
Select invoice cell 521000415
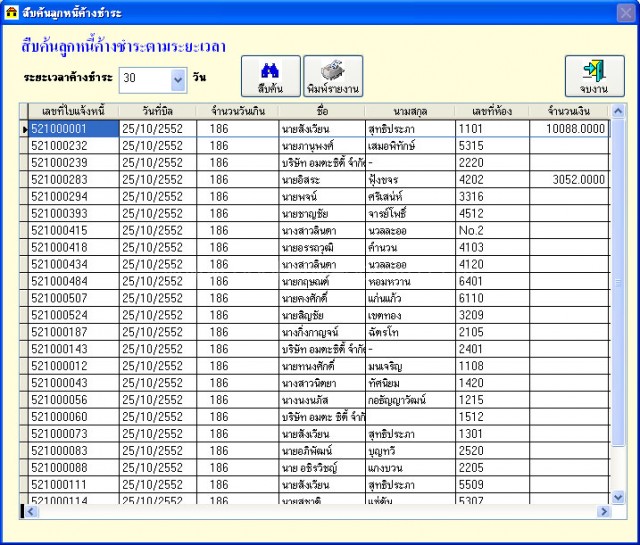pos(74,231)
